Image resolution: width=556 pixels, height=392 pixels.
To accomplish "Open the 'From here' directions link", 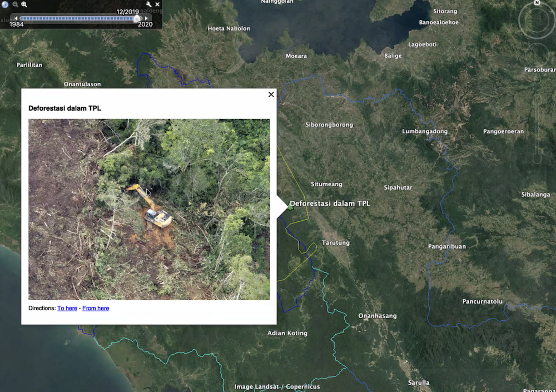I will click(x=96, y=308).
